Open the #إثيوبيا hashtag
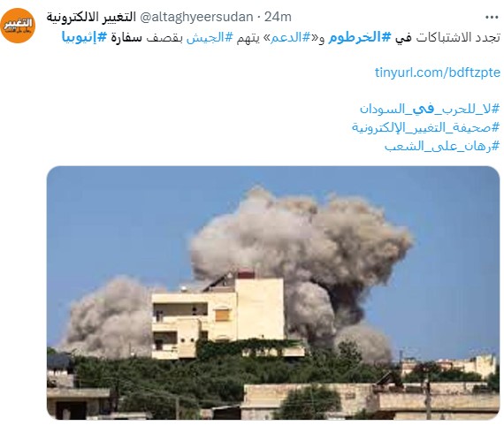504x426 pixels. tap(84, 38)
